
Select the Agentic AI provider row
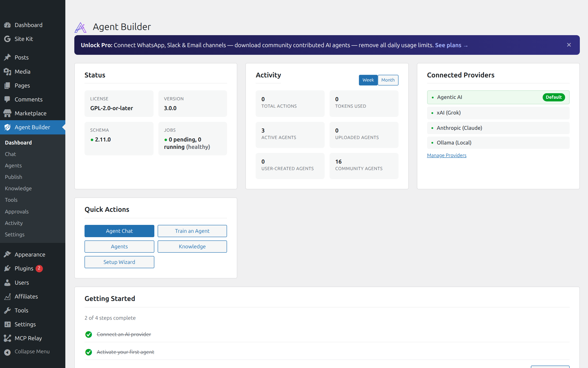pos(498,97)
